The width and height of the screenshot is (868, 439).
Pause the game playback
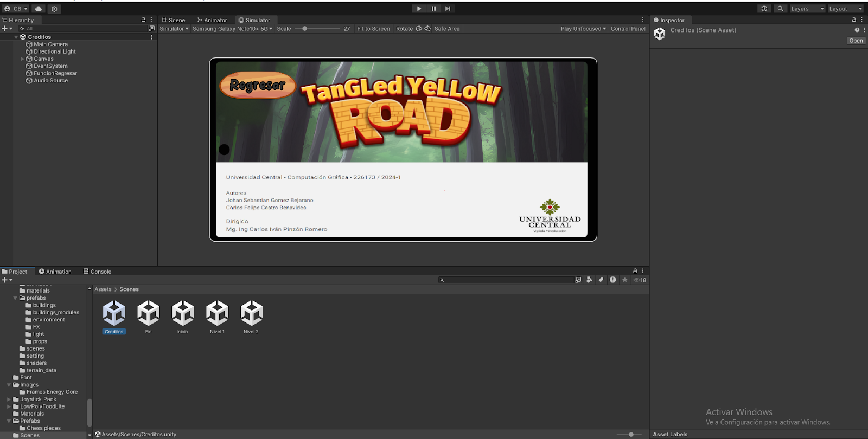click(x=433, y=9)
